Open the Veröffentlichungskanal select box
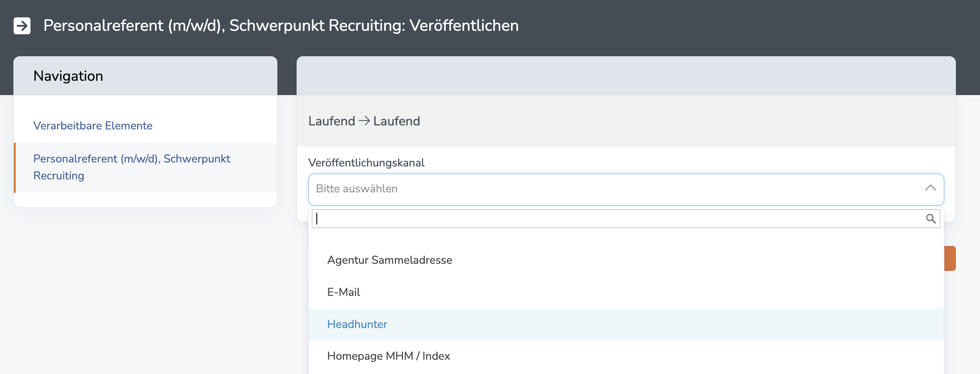This screenshot has width=980, height=374. click(626, 189)
